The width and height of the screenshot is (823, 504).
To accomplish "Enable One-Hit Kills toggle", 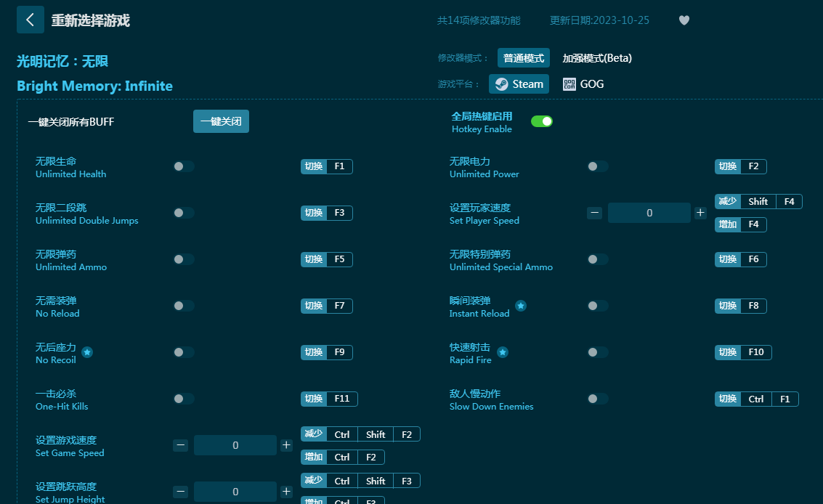I will point(184,399).
